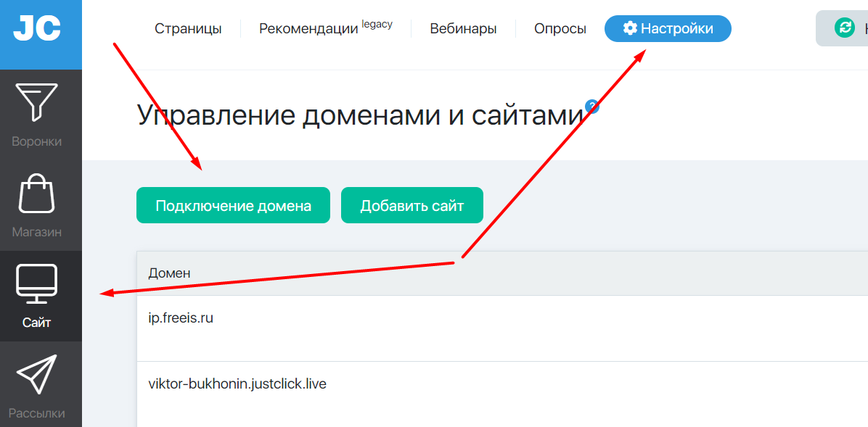Switch to Рекомендации legacy tab
868x427 pixels.
[x=325, y=28]
